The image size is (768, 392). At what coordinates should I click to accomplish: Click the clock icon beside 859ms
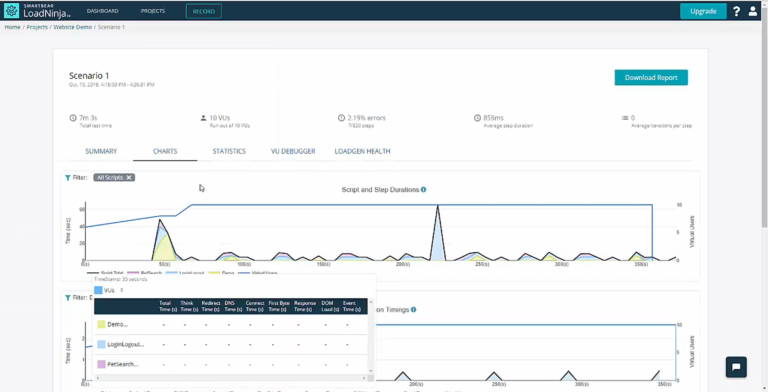click(477, 118)
